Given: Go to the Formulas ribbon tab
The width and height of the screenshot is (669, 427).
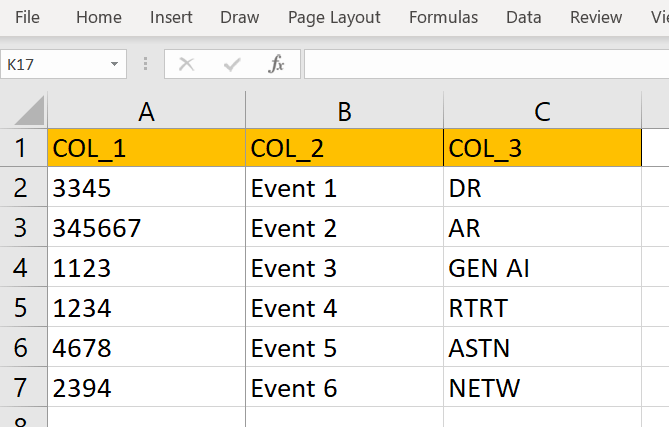Looking at the screenshot, I should click(x=443, y=17).
